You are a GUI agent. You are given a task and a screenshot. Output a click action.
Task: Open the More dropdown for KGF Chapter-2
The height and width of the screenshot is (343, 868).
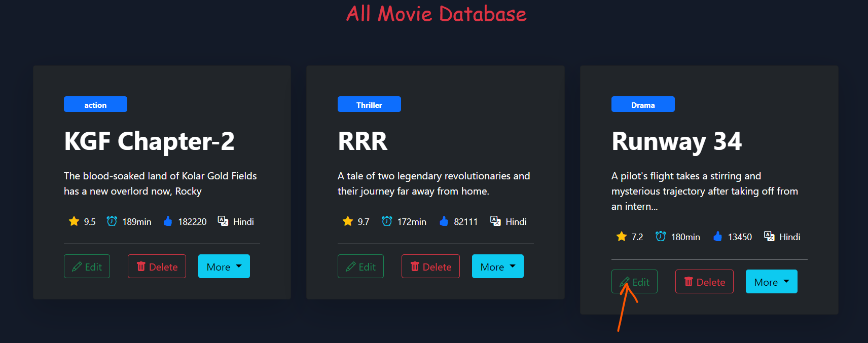click(224, 266)
